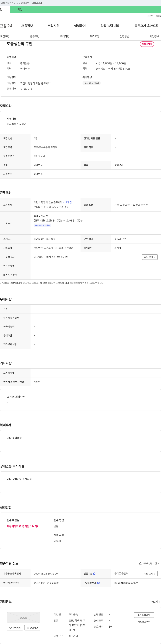Jump to the 모집요강 section tab
161x644 pixels.
tap(5, 36)
